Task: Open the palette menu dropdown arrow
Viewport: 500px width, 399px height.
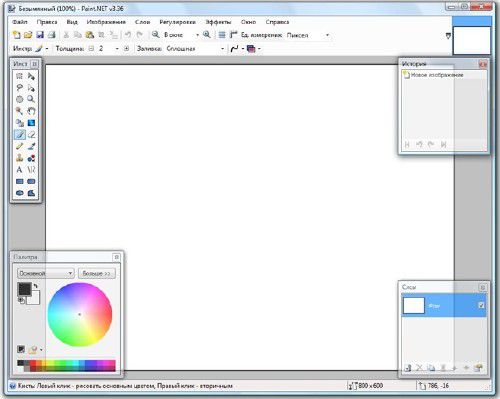Action: coord(41,350)
